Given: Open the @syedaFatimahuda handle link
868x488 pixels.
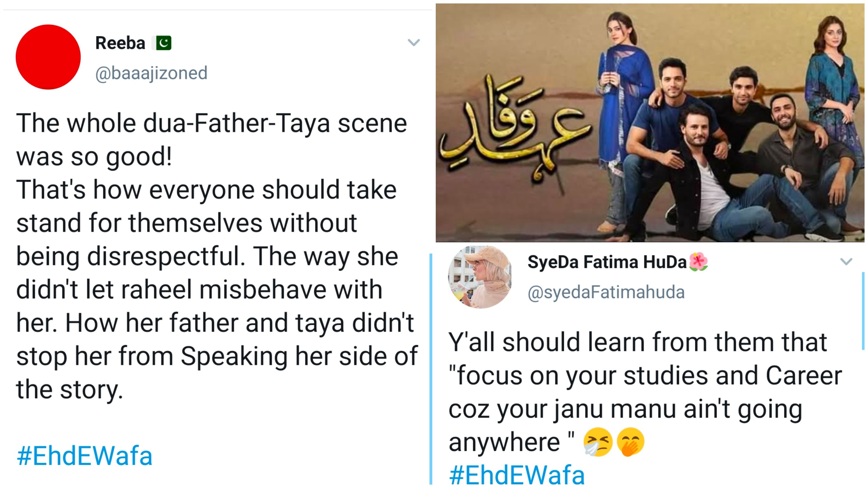Looking at the screenshot, I should tap(606, 292).
